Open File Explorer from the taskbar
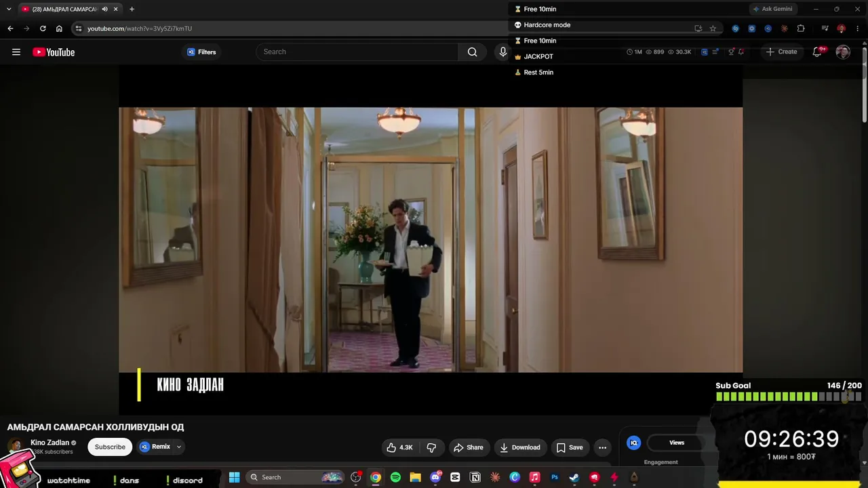Viewport: 868px width, 488px height. (x=415, y=477)
